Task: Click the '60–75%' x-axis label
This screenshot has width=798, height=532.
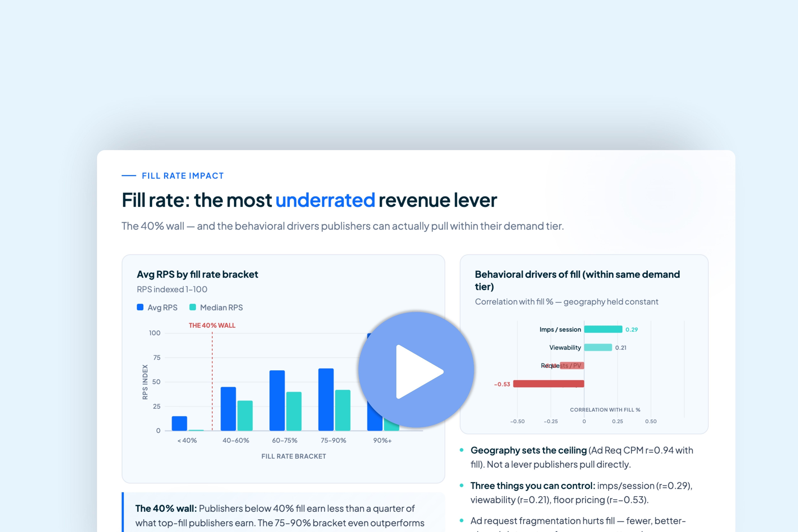Action: point(285,440)
